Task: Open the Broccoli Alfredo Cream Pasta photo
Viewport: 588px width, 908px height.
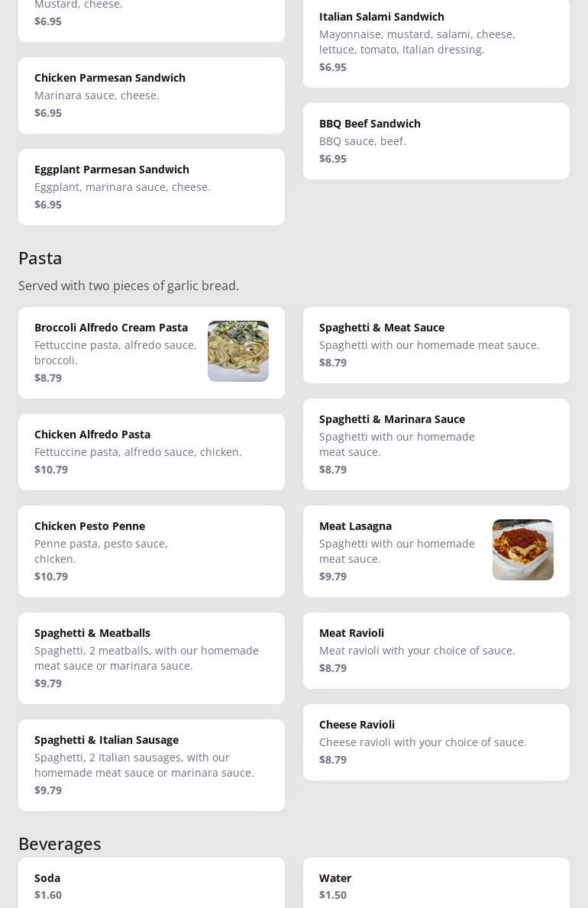Action: [x=237, y=351]
